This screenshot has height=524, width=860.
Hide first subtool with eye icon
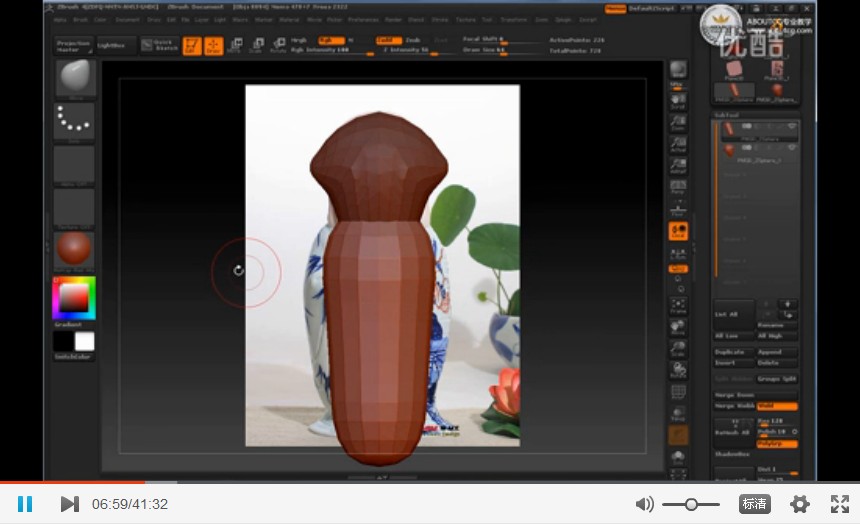791,127
